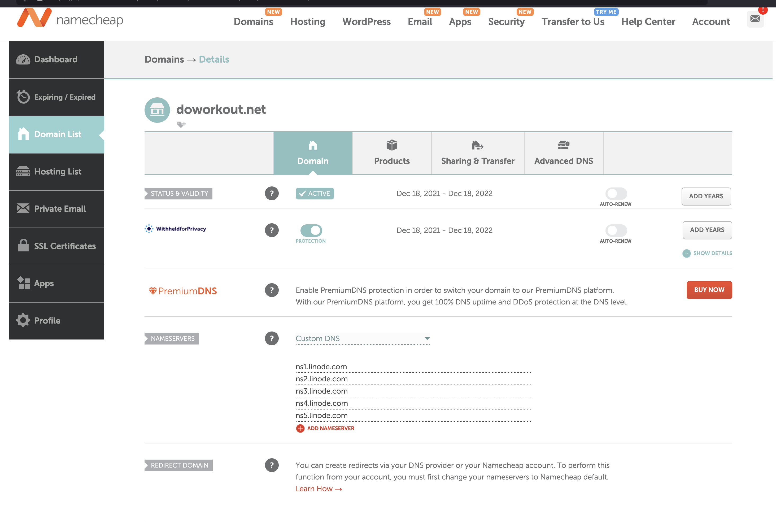
Task: Click Buy Now for PremiumDNS
Action: pyautogui.click(x=709, y=290)
